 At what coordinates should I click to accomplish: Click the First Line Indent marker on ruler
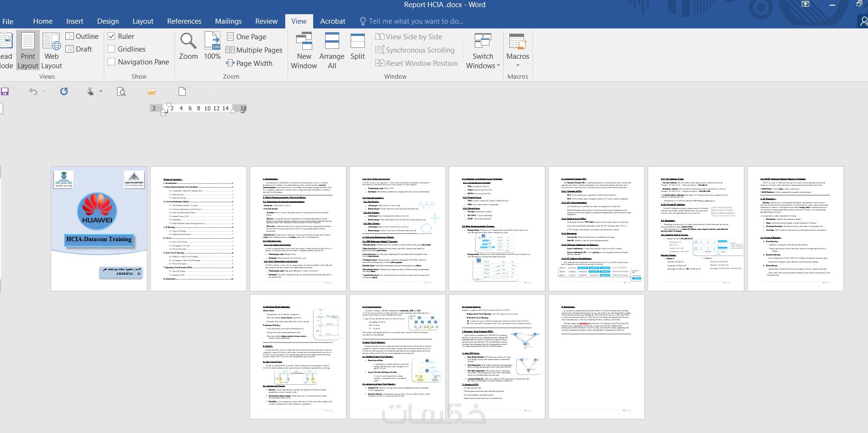point(169,106)
